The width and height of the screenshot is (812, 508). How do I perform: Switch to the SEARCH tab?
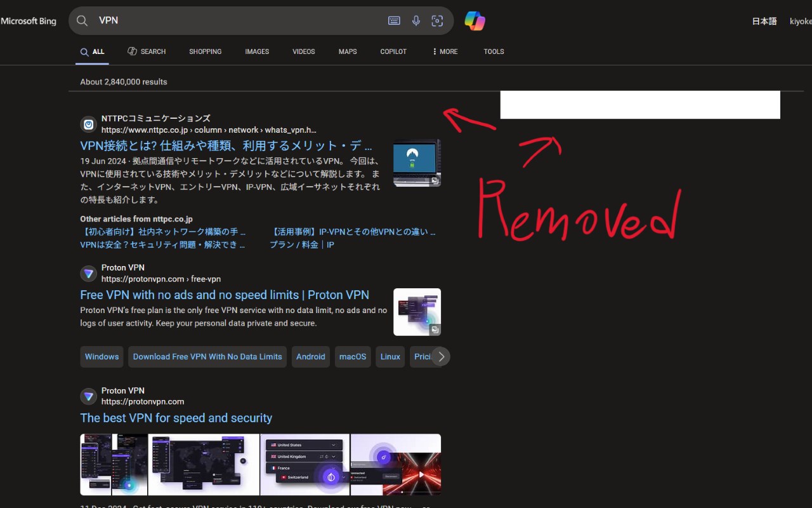click(147, 51)
